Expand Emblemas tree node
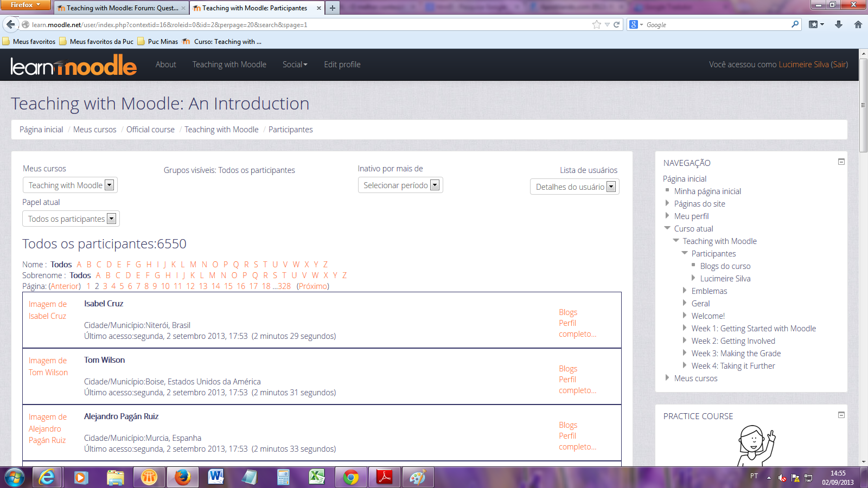Viewport: 868px width, 488px height. (x=685, y=291)
